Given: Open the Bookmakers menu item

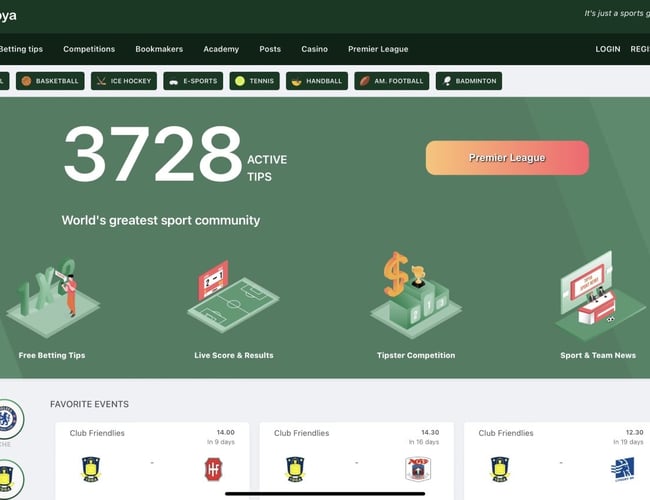Looking at the screenshot, I should tap(159, 49).
